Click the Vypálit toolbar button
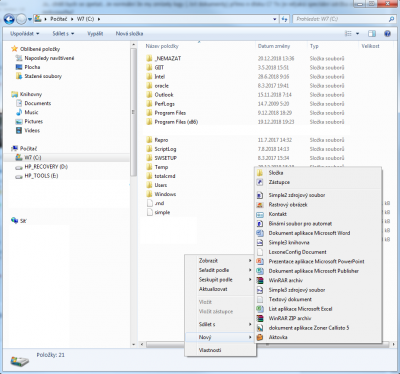The image size is (400, 374). coord(95,34)
